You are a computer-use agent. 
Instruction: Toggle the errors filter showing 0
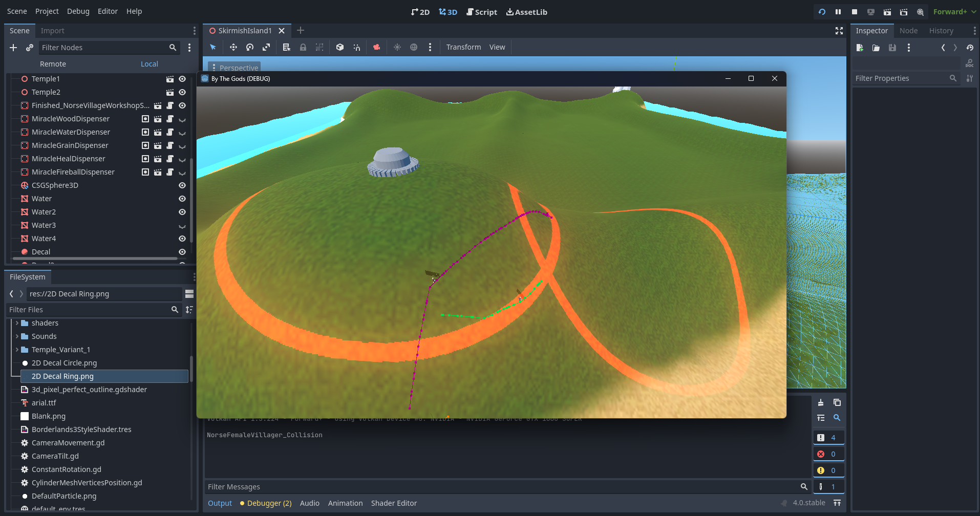point(828,454)
